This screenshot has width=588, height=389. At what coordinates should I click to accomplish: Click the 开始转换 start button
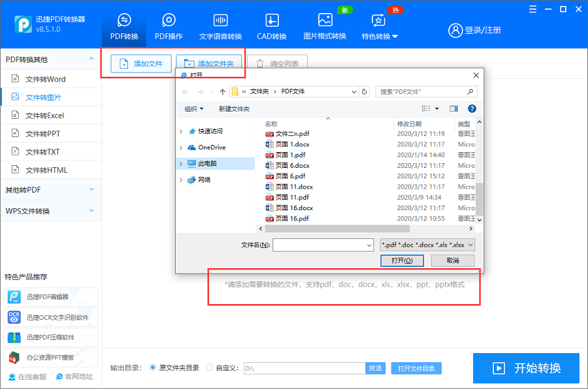point(526,368)
